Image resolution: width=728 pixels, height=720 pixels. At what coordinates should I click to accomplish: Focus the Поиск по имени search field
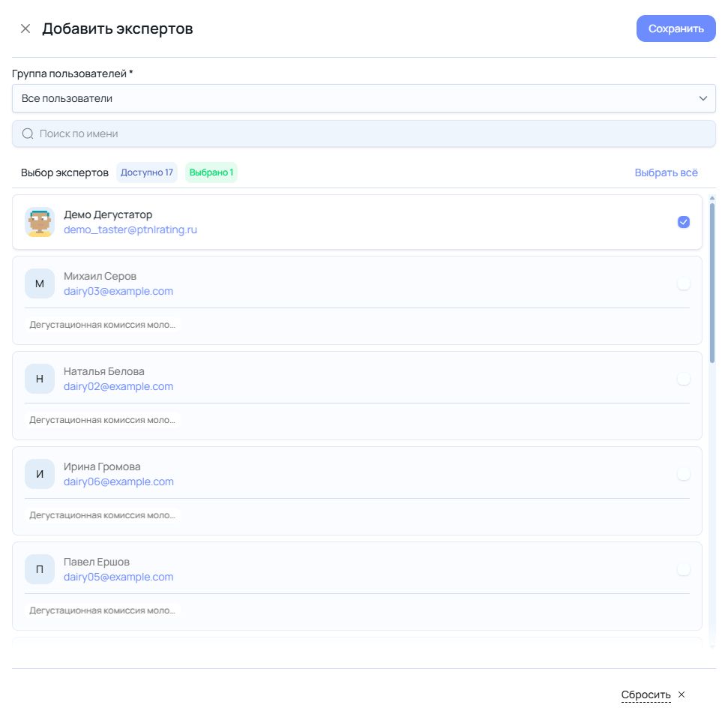[364, 133]
